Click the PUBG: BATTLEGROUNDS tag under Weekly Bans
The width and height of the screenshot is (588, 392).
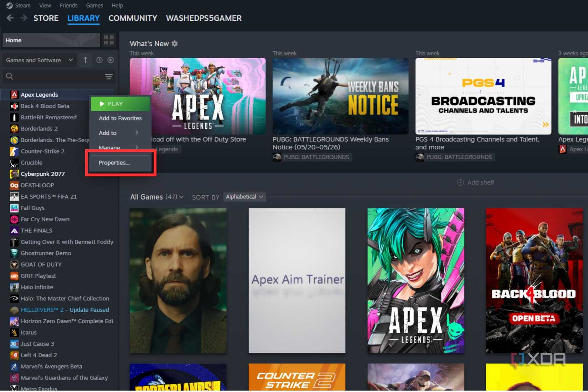coord(312,157)
